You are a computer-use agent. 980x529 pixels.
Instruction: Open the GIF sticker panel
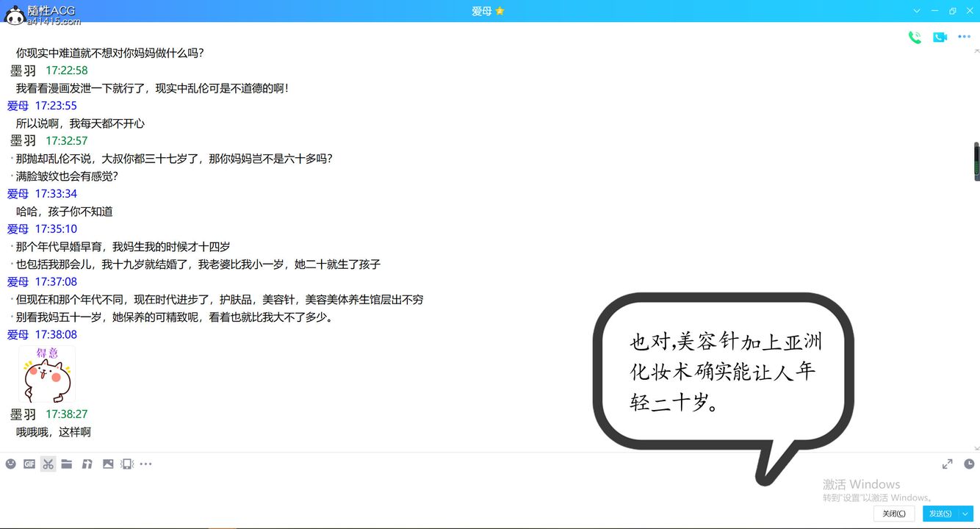point(29,464)
